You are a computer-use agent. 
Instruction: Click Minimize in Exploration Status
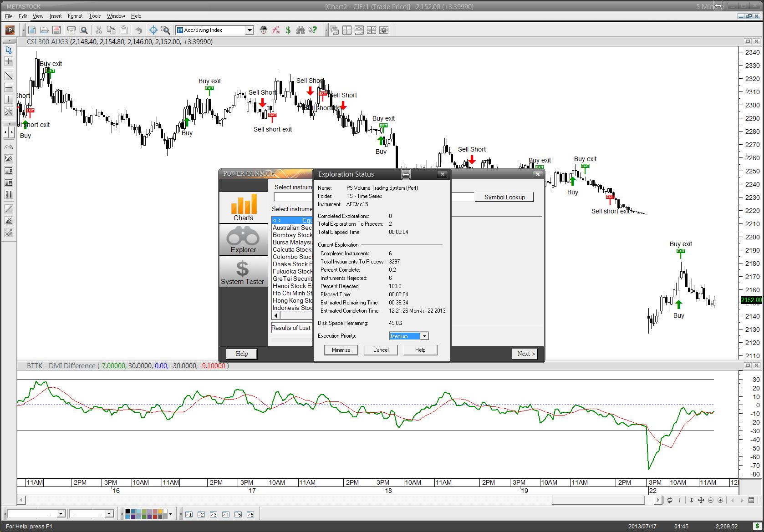[x=341, y=350]
